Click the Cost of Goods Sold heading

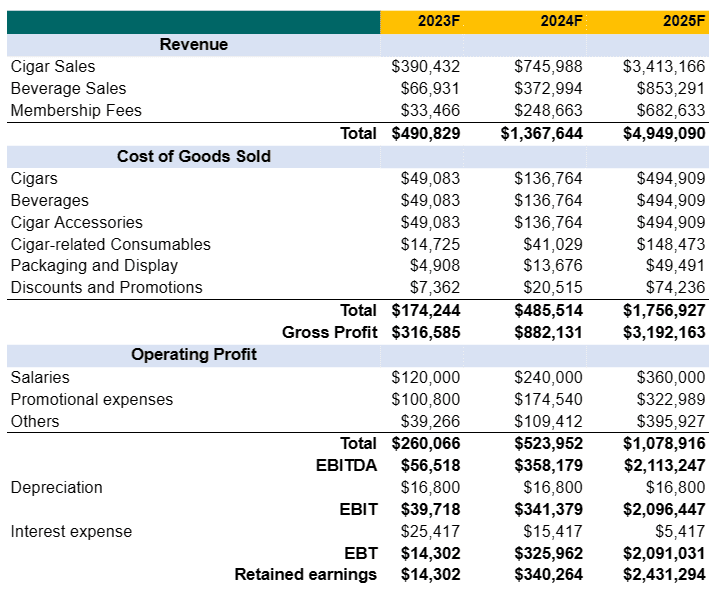194,156
